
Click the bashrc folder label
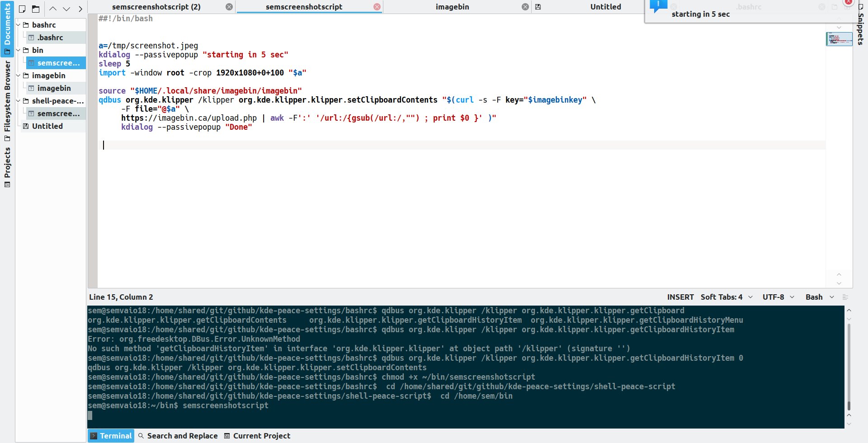point(44,25)
